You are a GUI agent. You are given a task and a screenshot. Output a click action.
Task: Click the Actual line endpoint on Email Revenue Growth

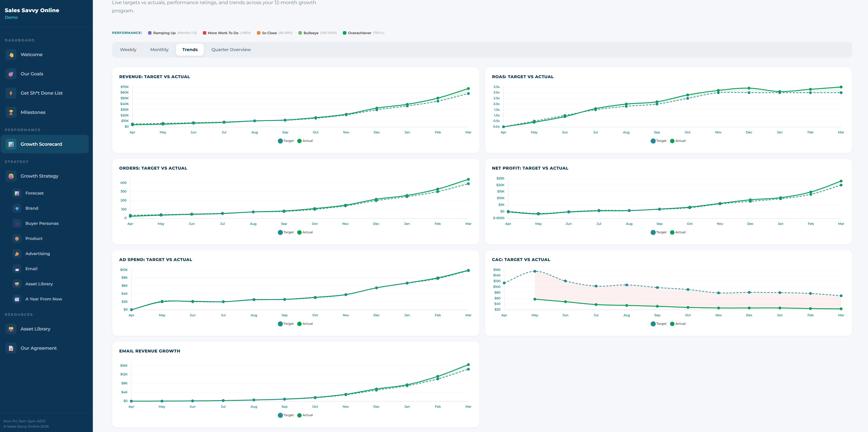468,364
